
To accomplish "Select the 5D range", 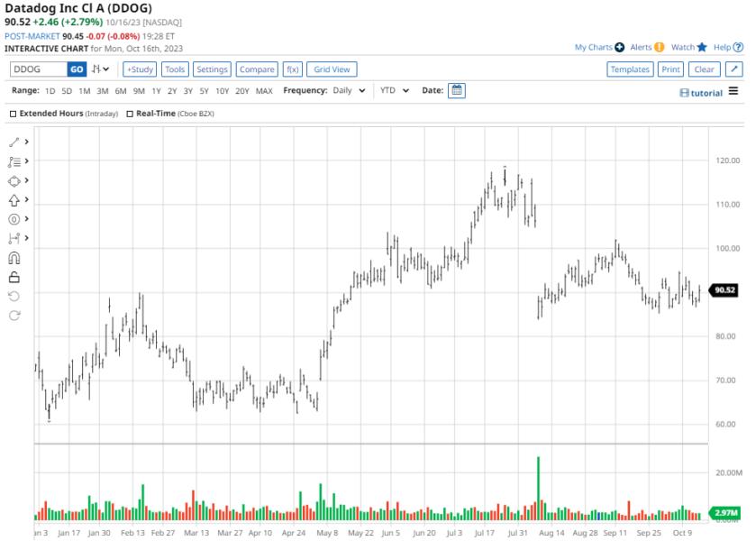I will pos(67,91).
